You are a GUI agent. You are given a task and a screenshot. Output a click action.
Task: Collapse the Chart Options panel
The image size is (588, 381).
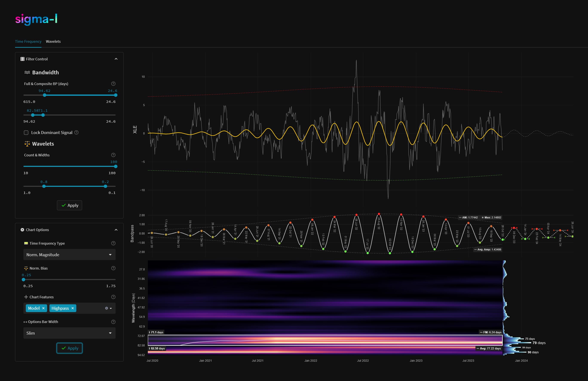[x=116, y=230]
